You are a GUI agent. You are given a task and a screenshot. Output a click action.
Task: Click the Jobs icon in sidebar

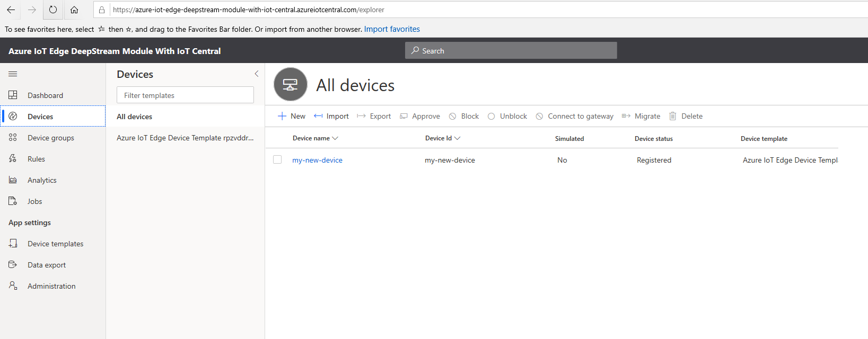point(13,201)
